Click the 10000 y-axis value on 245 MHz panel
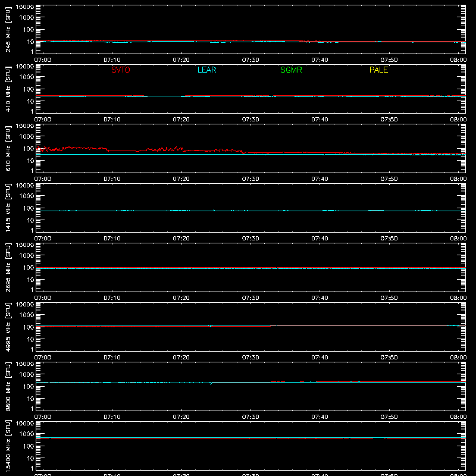This screenshot has width=476, height=476. pyautogui.click(x=25, y=7)
